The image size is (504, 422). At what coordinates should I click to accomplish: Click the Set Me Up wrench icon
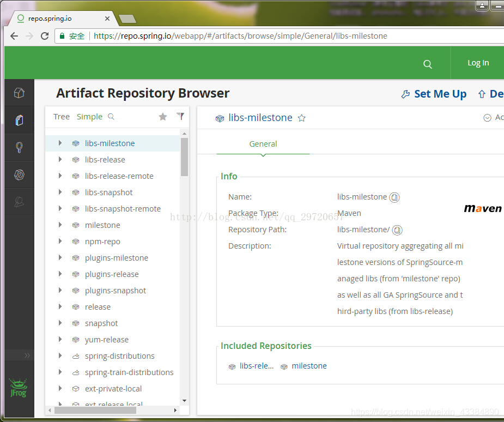coord(405,94)
